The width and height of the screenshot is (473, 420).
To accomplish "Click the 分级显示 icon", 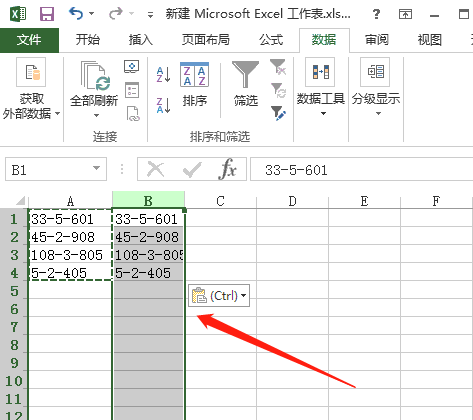I will [375, 72].
